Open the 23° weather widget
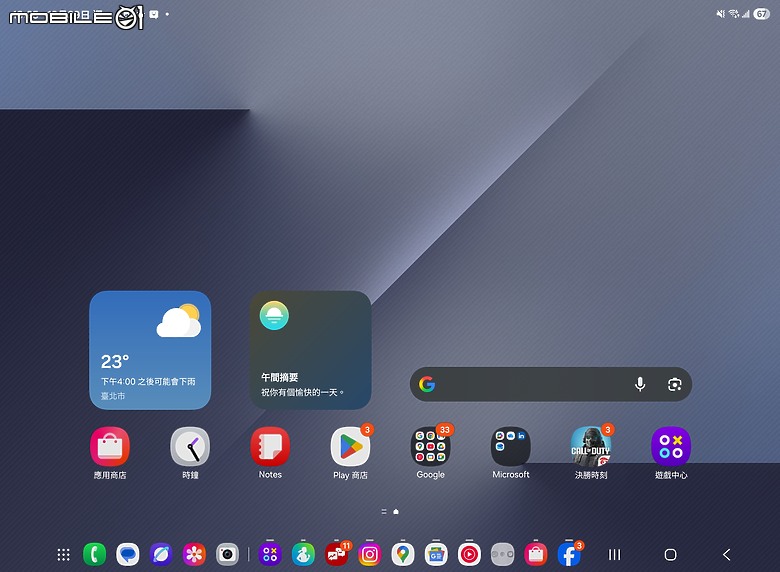 click(x=150, y=350)
